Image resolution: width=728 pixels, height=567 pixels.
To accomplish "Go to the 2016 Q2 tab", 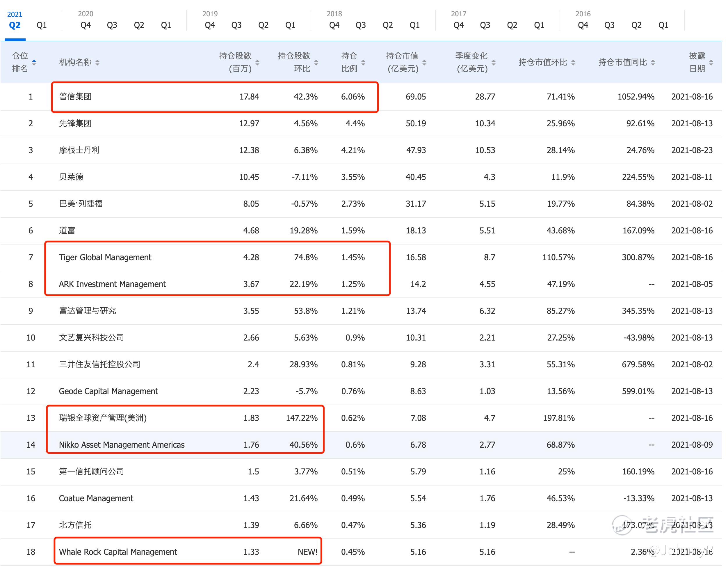I will tap(636, 25).
